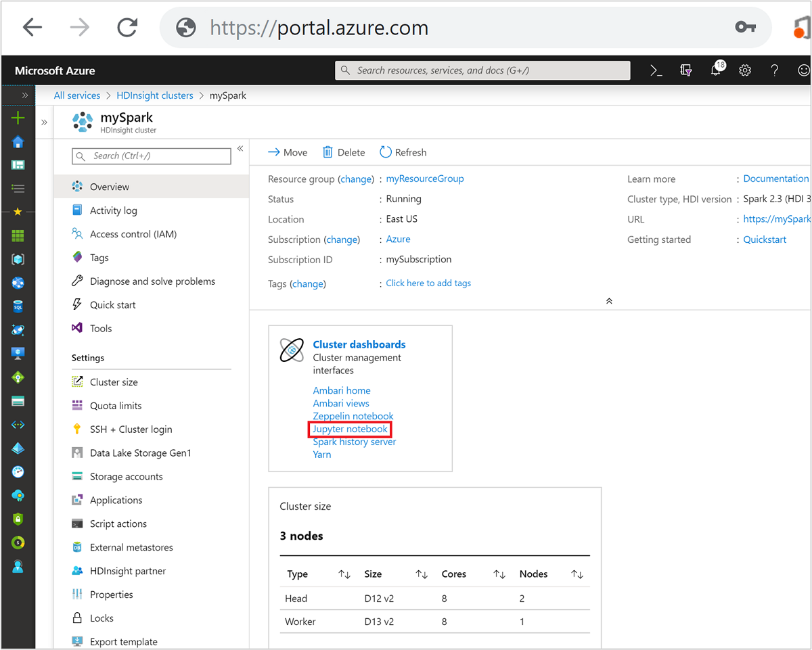View notifications showing 18 alerts
This screenshot has height=650, width=812.
716,70
